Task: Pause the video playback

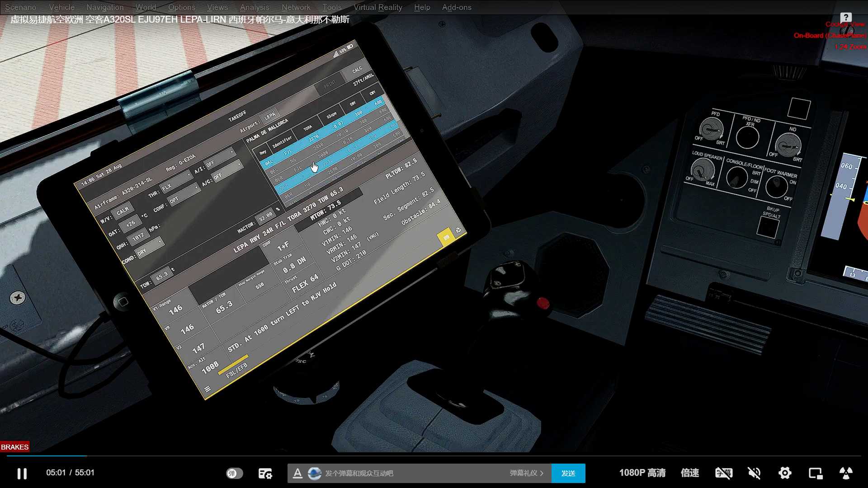Action: [22, 473]
